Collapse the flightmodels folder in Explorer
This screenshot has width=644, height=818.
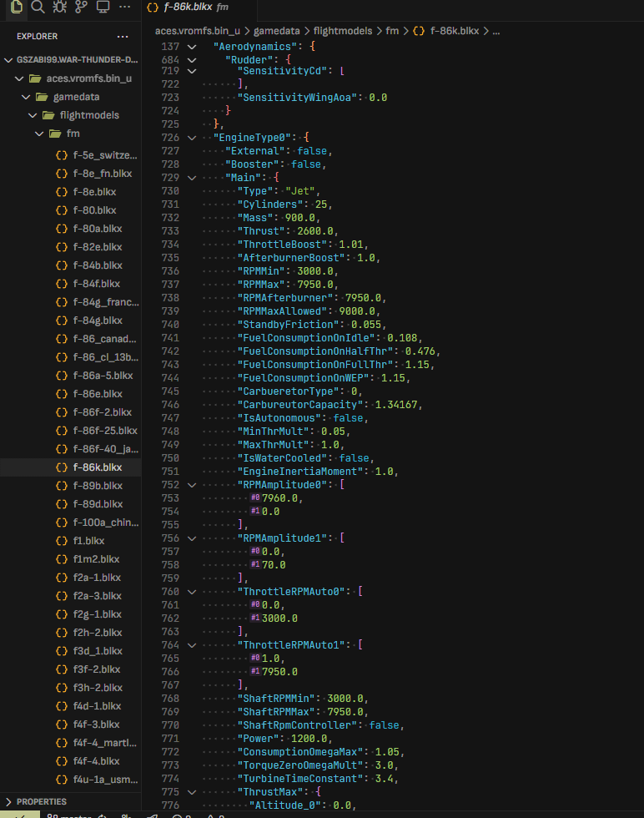point(33,115)
